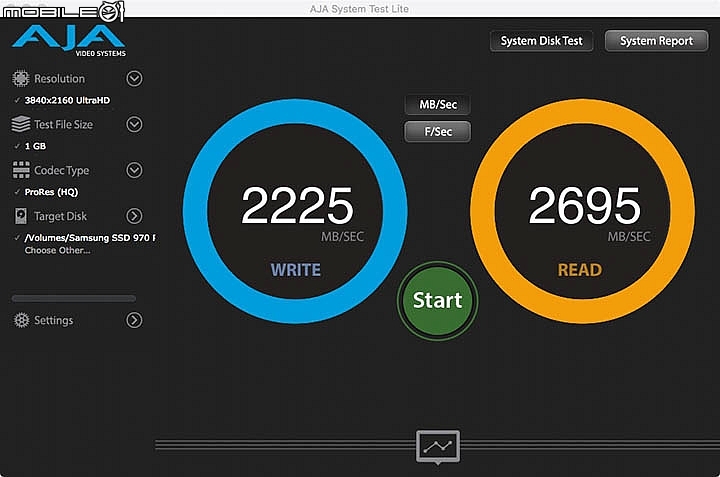Image resolution: width=720 pixels, height=477 pixels.
Task: Click the Test File Size stack icon
Action: tap(21, 124)
